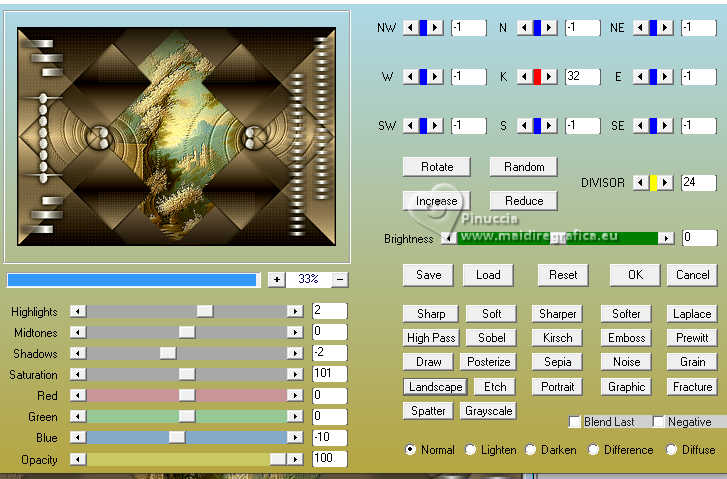Image resolution: width=727 pixels, height=479 pixels.
Task: Click the Blue slider thumb
Action: click(177, 437)
